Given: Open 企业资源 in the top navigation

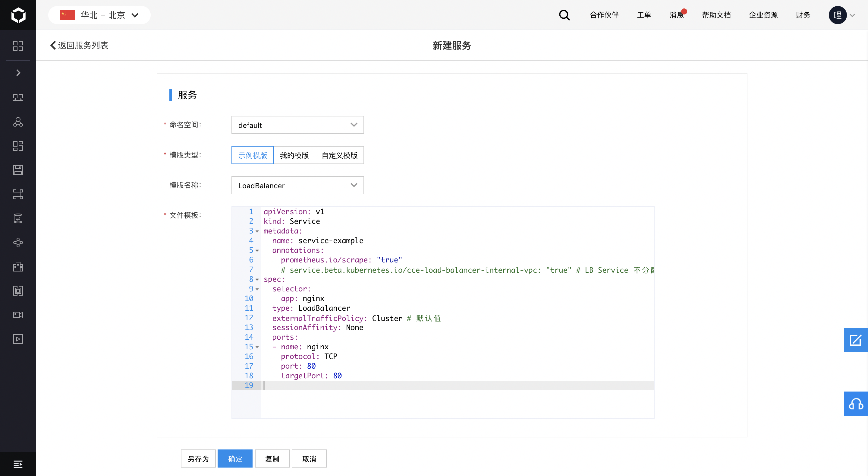Looking at the screenshot, I should point(763,15).
